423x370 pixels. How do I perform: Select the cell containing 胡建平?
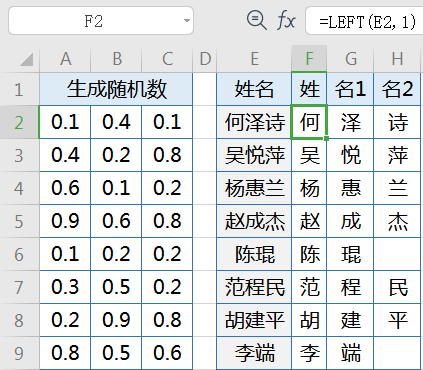[x=254, y=320]
